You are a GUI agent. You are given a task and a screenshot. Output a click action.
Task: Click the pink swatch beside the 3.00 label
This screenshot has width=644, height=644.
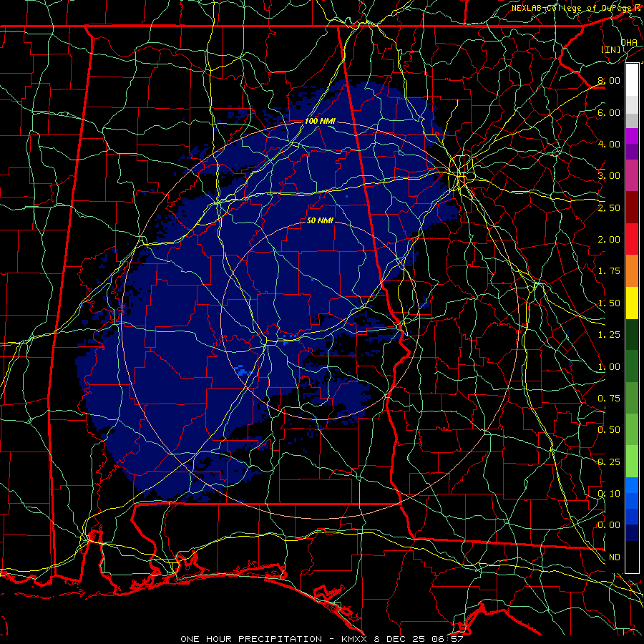(x=632, y=175)
